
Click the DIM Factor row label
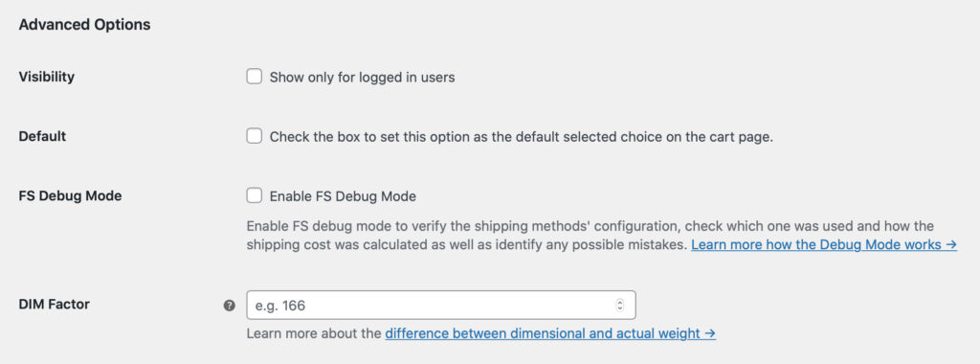55,305
